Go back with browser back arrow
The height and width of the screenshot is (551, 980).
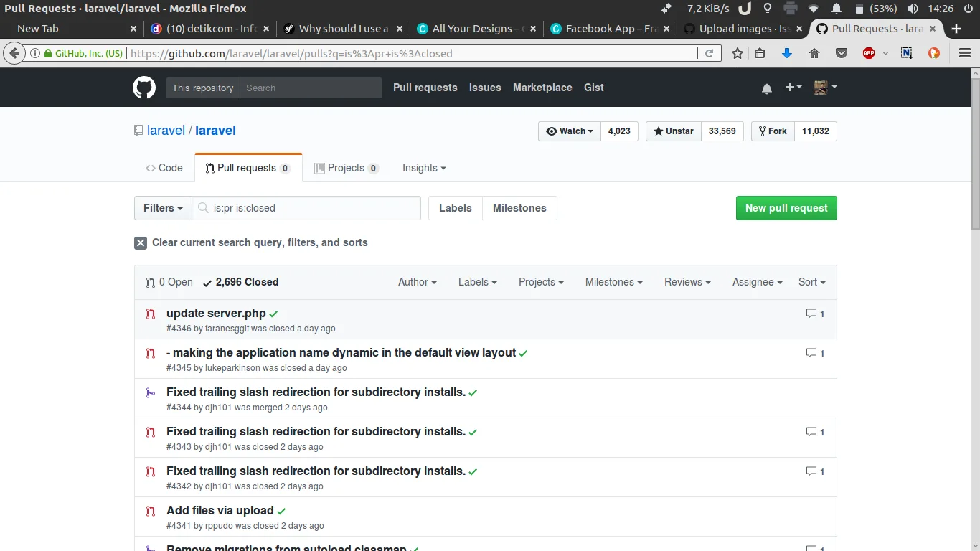coord(14,53)
